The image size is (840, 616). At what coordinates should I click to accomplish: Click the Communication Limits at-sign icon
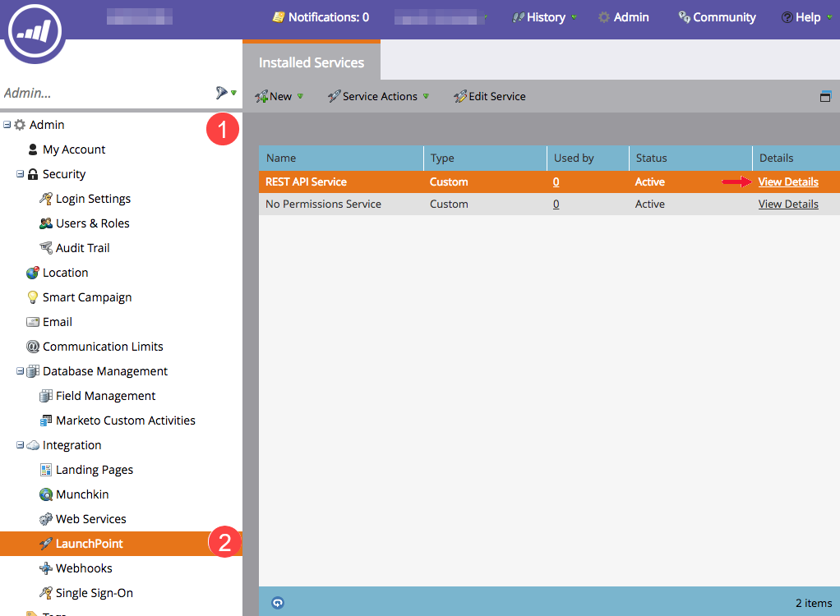33,347
